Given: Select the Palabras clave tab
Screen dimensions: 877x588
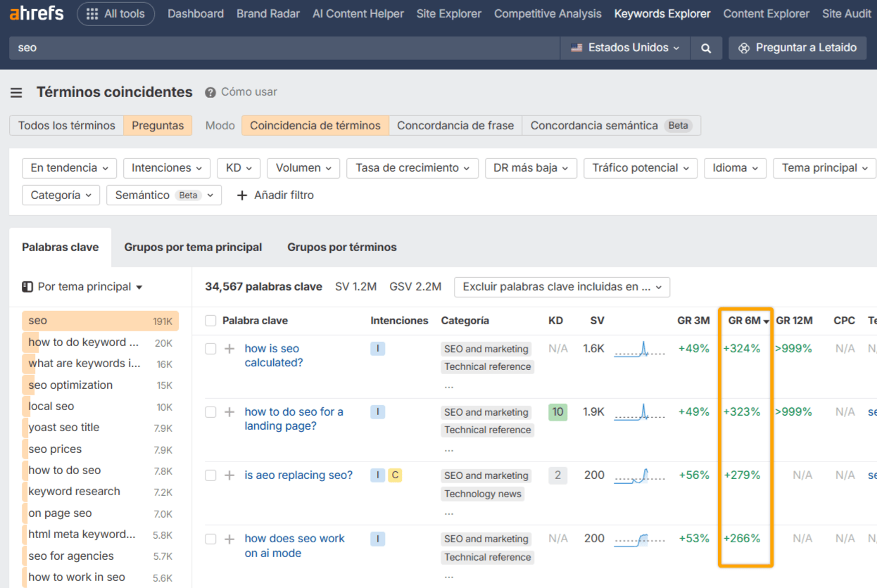Looking at the screenshot, I should (61, 248).
